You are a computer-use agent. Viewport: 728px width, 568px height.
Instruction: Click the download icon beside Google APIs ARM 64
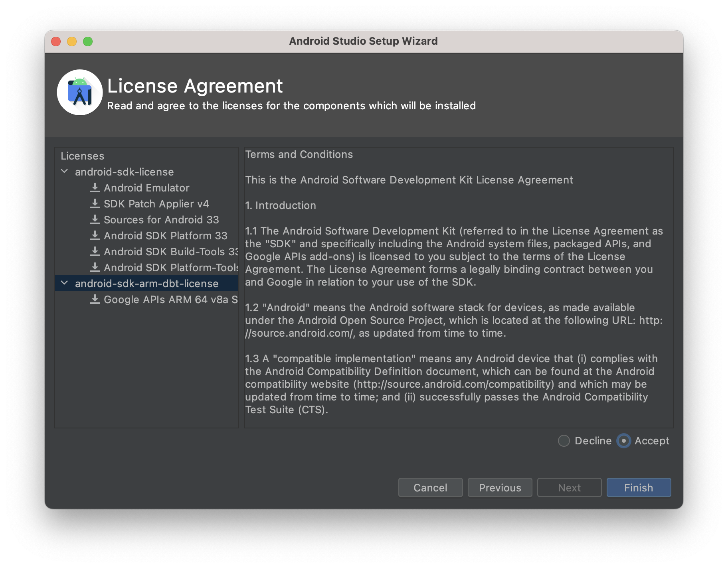pyautogui.click(x=95, y=299)
